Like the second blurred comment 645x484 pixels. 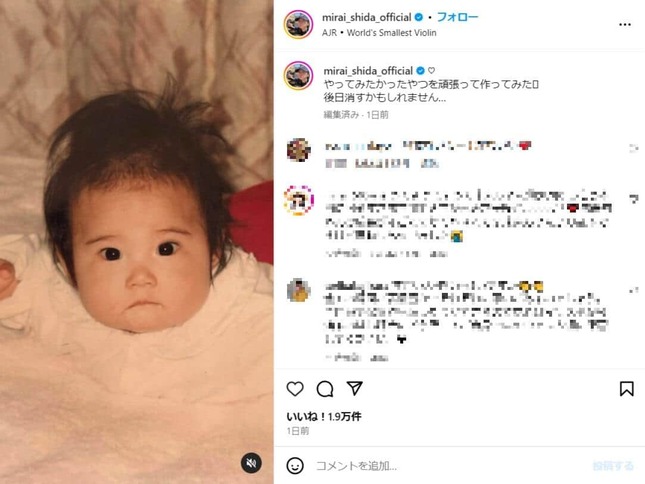[634, 199]
